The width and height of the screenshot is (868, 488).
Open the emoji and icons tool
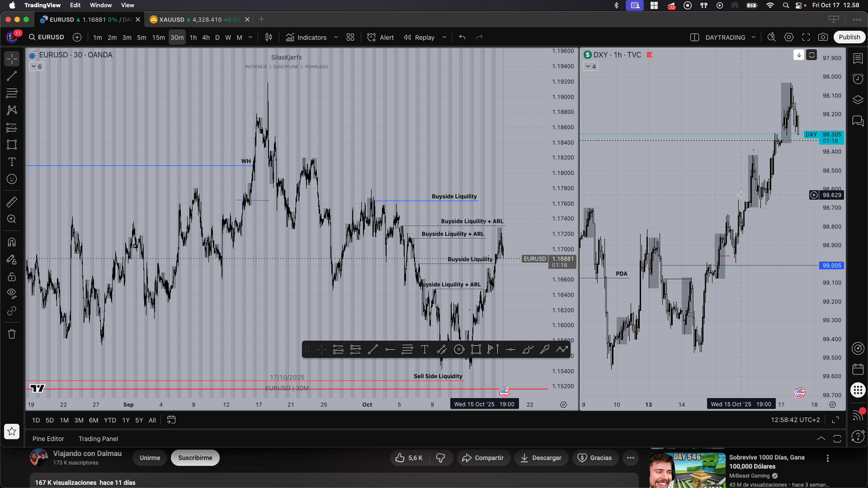tap(11, 179)
